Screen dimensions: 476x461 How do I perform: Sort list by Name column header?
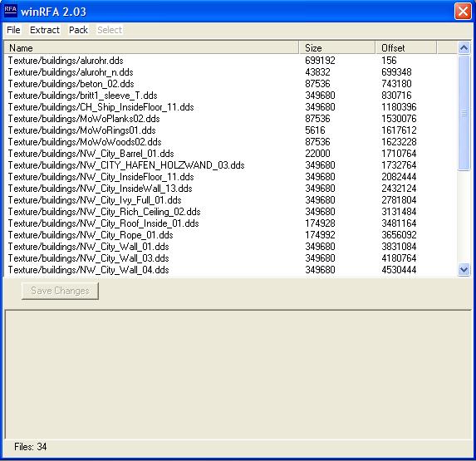(151, 48)
